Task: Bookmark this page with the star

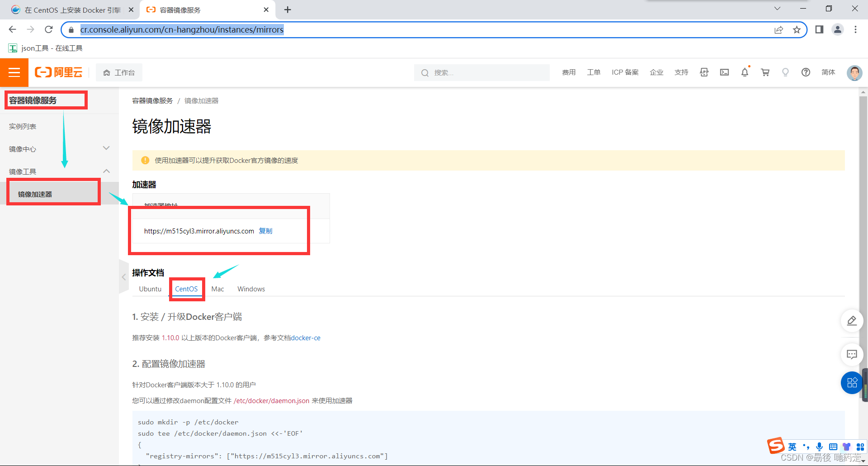Action: pyautogui.click(x=797, y=30)
